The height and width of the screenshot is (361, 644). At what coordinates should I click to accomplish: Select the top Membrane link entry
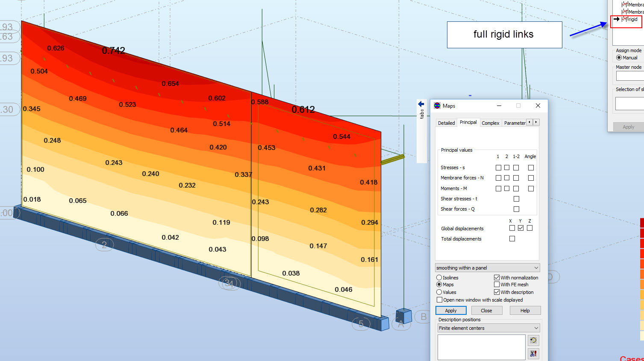[x=634, y=4]
